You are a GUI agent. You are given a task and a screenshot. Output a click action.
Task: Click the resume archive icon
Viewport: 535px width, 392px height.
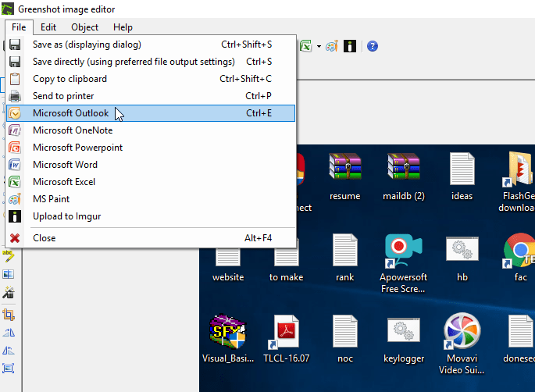[345, 166]
